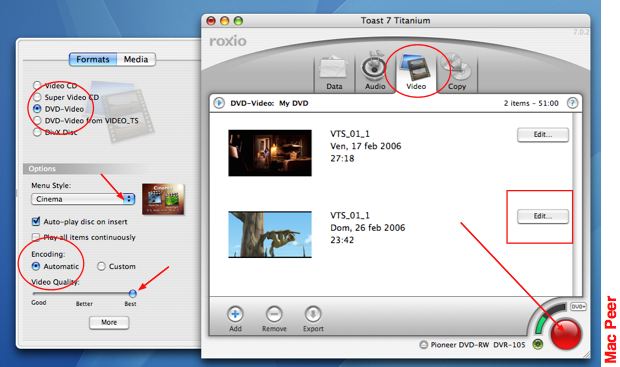
Task: Select the dark interior video thumbnail
Action: click(x=270, y=153)
